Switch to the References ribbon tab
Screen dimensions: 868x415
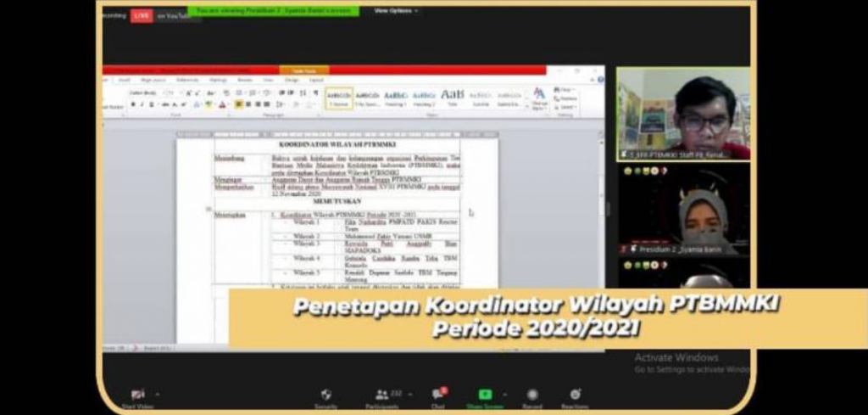point(187,81)
